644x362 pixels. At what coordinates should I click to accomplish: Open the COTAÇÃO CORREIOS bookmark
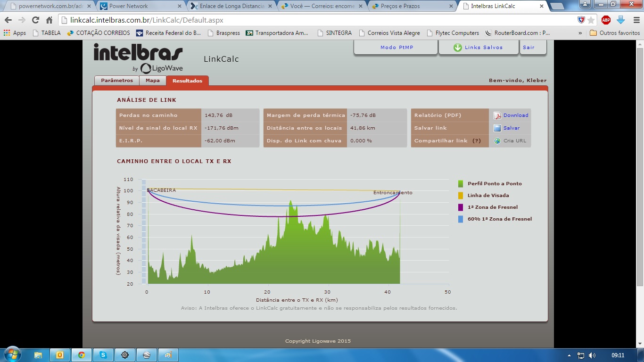[x=99, y=33]
